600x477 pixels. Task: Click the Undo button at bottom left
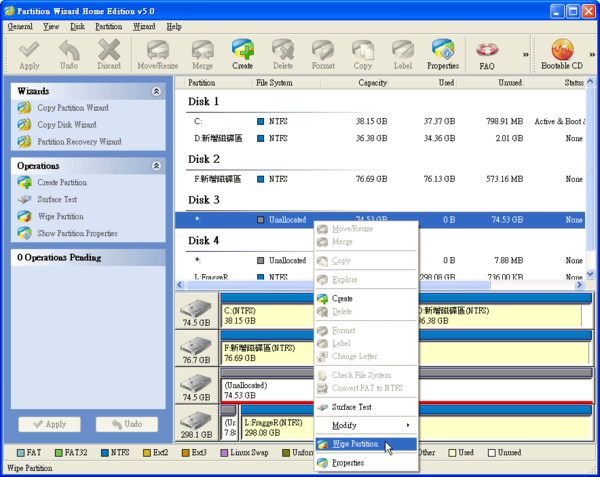(x=127, y=424)
